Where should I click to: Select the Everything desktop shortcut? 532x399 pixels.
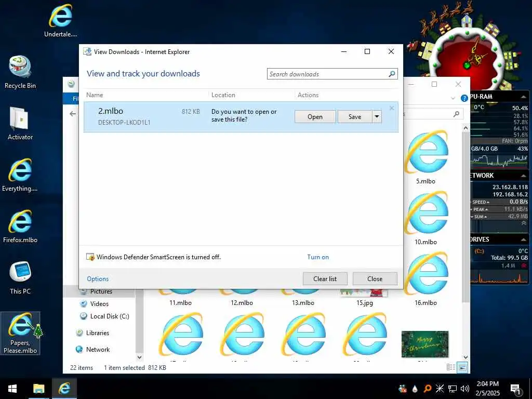pyautogui.click(x=20, y=175)
